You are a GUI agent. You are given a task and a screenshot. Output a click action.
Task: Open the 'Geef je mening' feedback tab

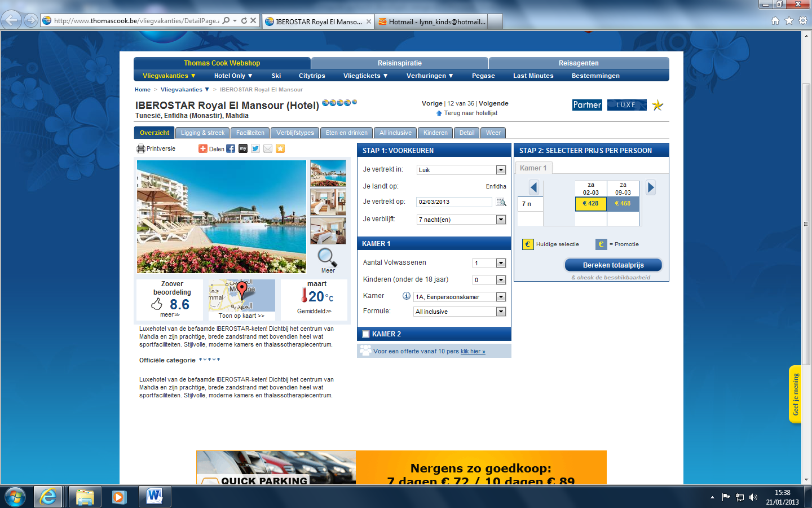pyautogui.click(x=795, y=394)
